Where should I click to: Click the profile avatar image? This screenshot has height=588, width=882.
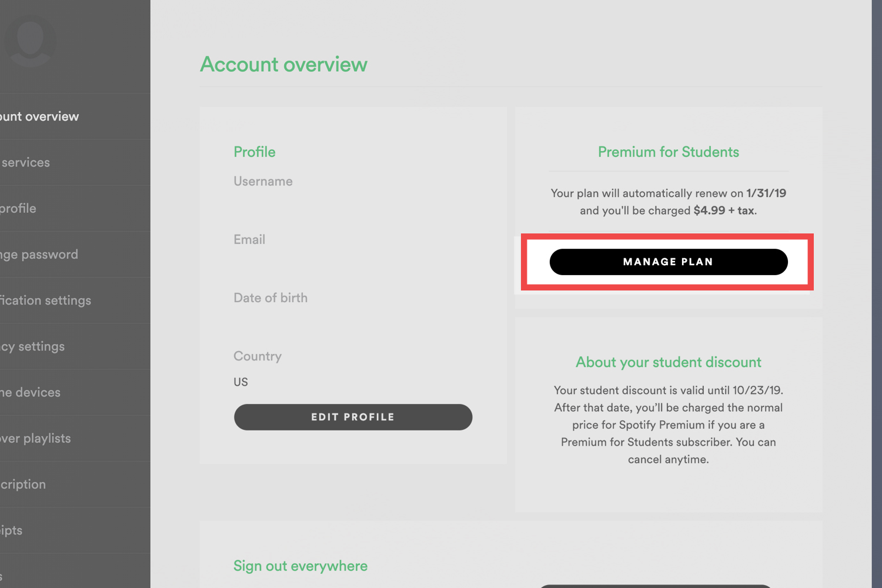point(31,40)
